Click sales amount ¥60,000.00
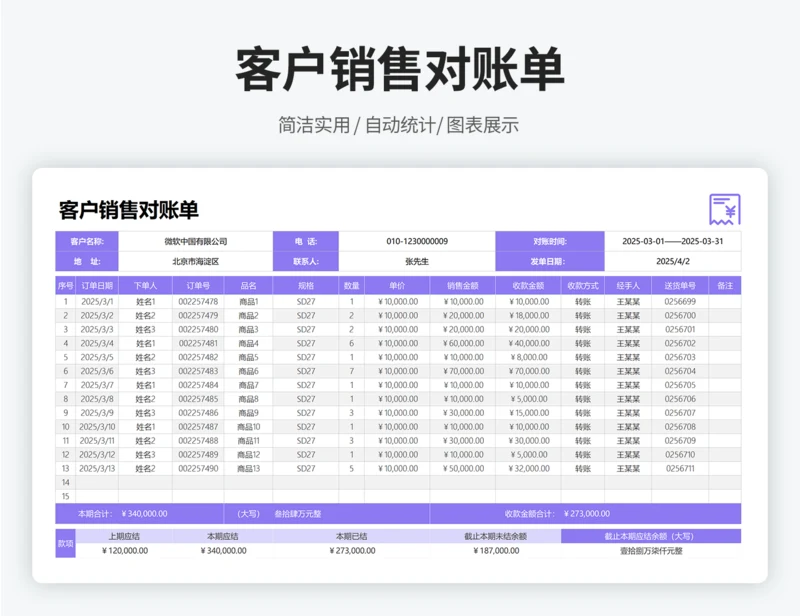800x616 pixels. coord(463,343)
